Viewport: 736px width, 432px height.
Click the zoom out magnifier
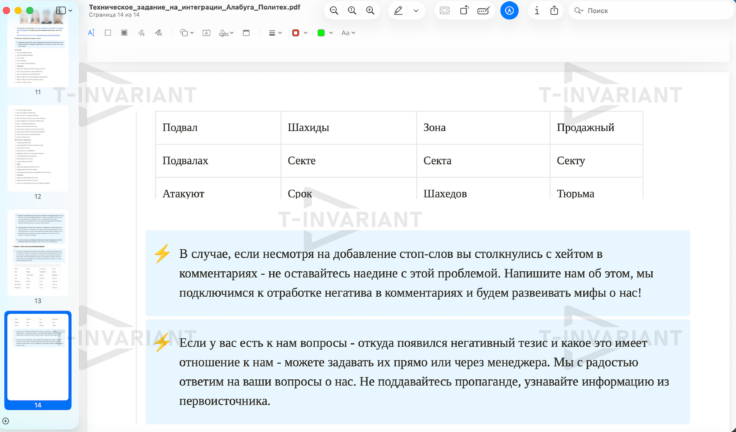pyautogui.click(x=334, y=10)
